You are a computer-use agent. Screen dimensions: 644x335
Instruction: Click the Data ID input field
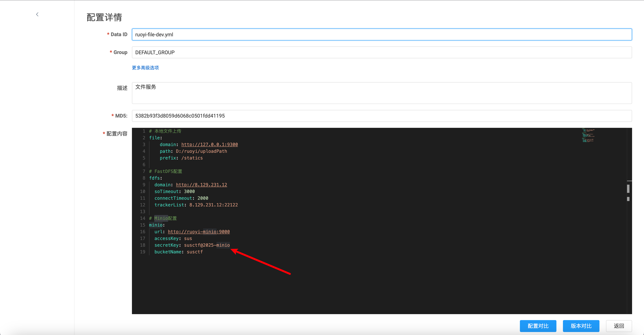[381, 34]
